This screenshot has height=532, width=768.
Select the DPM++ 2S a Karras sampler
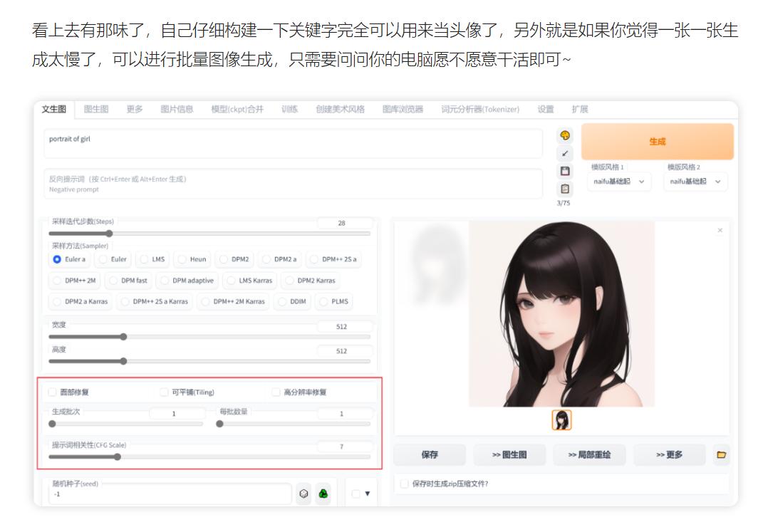click(155, 301)
